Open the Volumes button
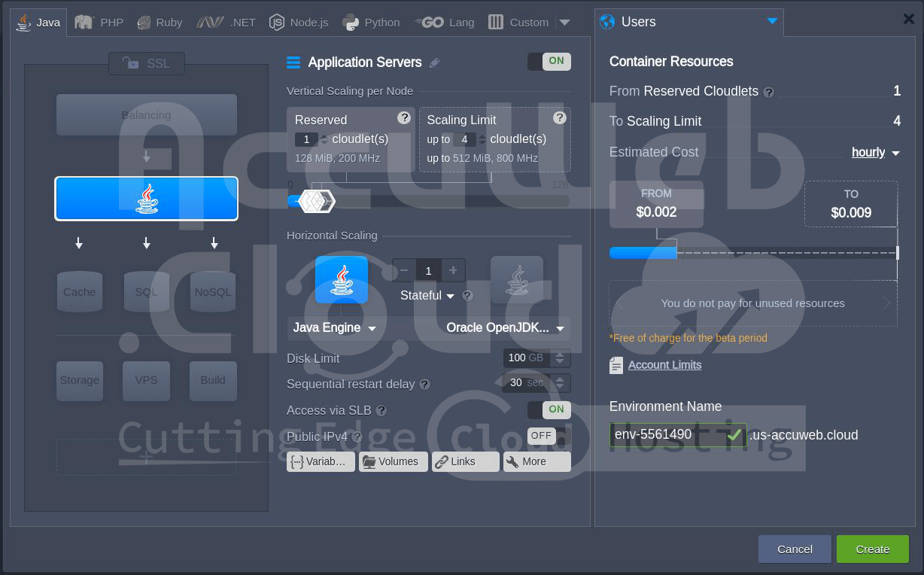The image size is (924, 575). (394, 461)
